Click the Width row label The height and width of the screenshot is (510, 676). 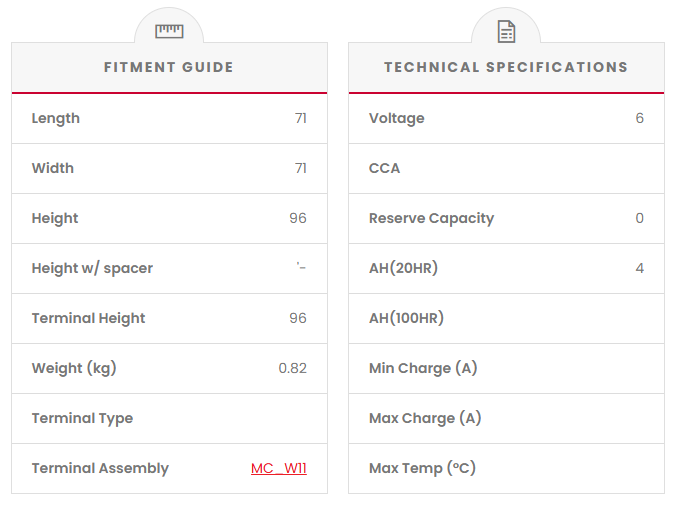pyautogui.click(x=53, y=168)
